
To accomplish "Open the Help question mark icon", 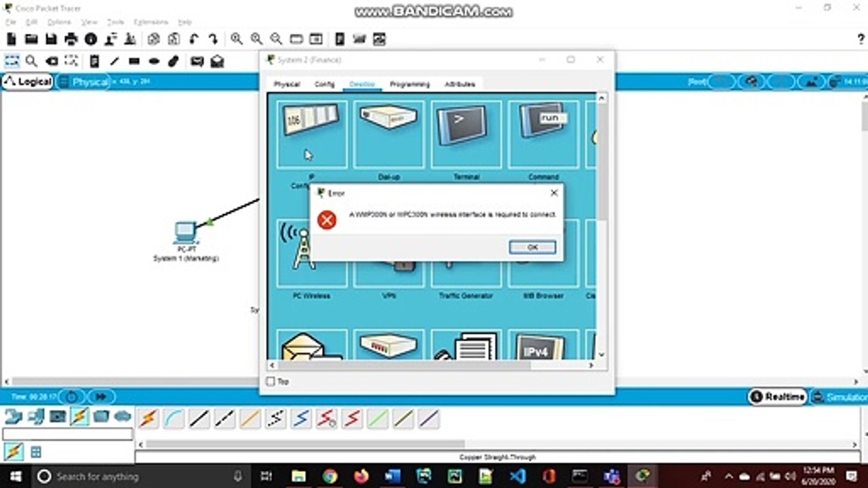I will pyautogui.click(x=861, y=39).
